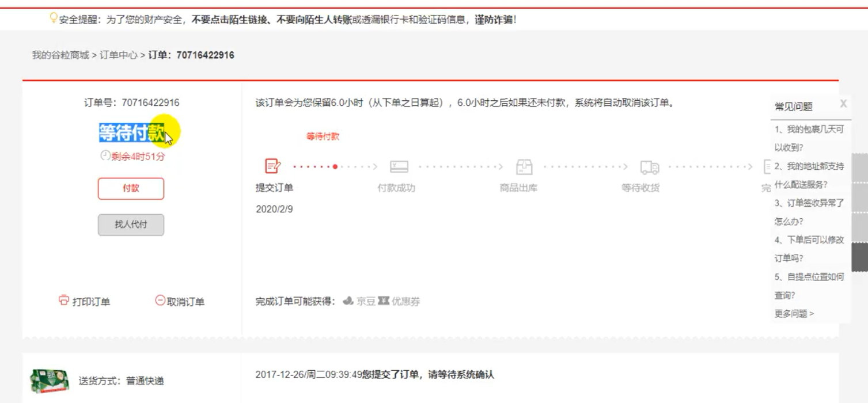
Task: Click the goods outbound box icon
Action: tap(524, 167)
